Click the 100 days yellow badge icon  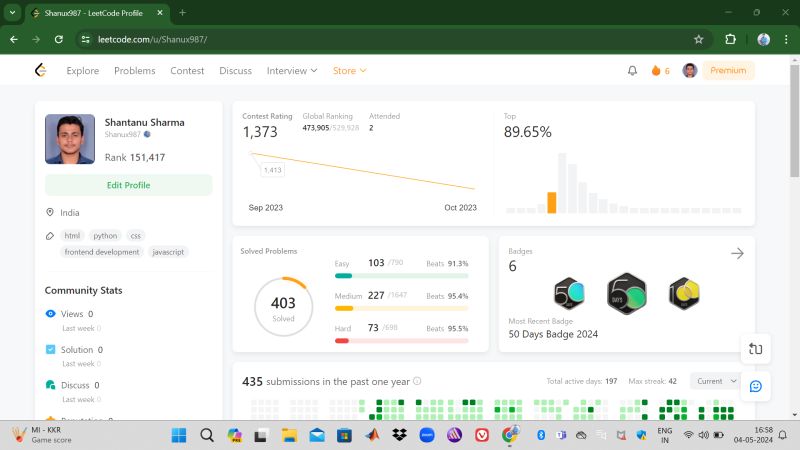684,293
